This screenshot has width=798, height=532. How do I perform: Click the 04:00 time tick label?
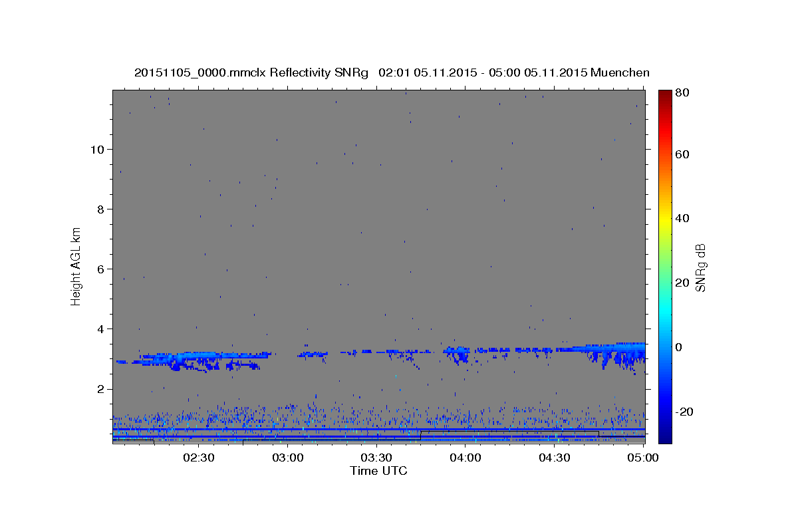pos(465,458)
